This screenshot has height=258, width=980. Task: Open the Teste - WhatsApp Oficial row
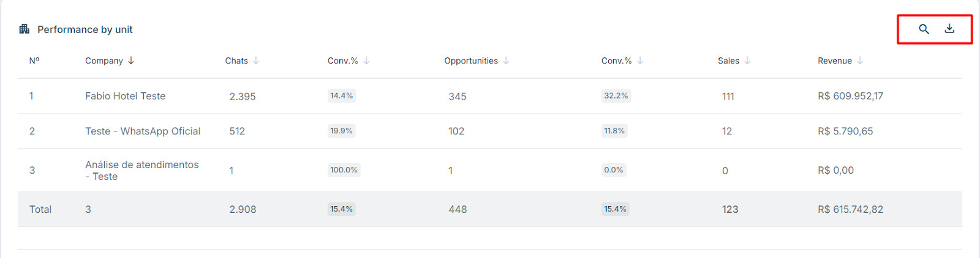(489, 131)
